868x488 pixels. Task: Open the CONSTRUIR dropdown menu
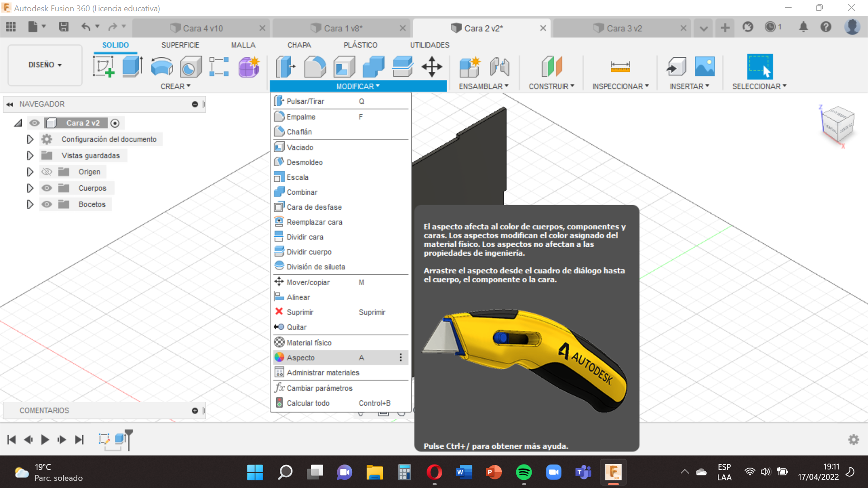pos(552,86)
